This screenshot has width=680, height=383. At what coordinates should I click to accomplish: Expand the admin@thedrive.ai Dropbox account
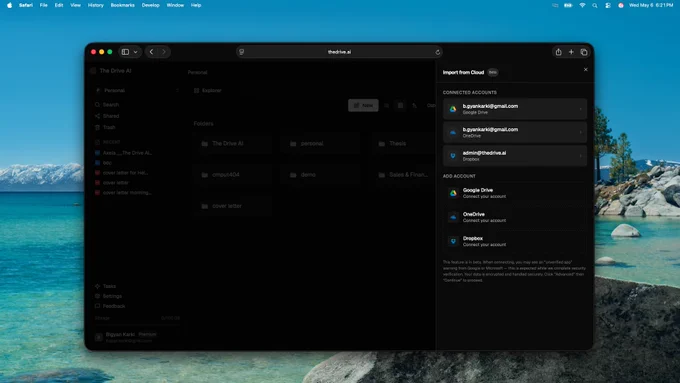tap(515, 156)
